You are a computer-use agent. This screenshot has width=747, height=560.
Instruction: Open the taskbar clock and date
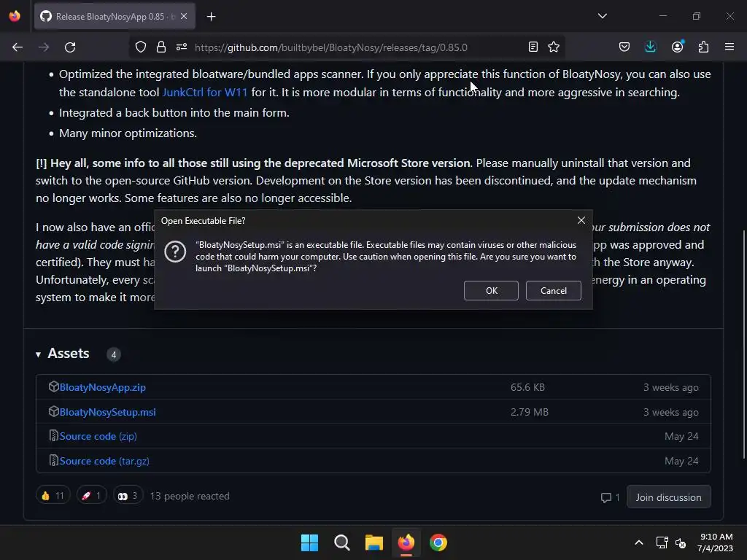tap(715, 542)
